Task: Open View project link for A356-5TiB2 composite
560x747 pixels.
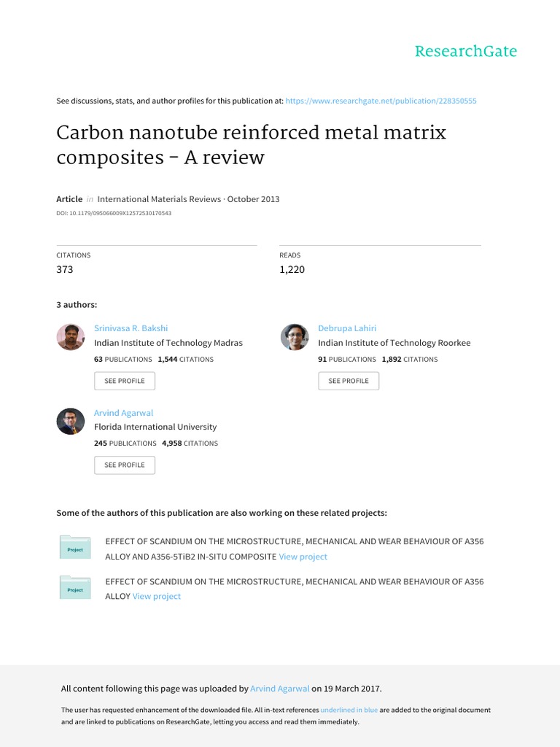Action: tap(303, 557)
